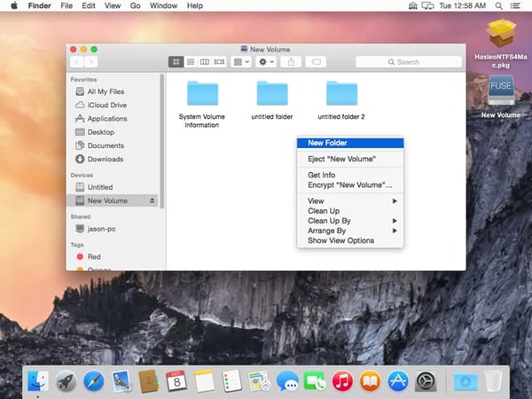Go forward with the toolbar forward arrow
The height and width of the screenshot is (399, 532).
point(90,62)
